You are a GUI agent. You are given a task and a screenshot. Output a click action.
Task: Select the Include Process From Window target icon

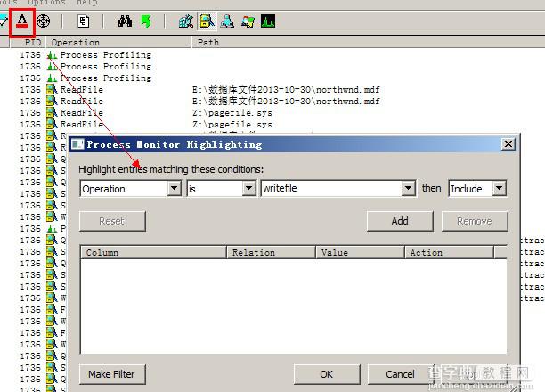pyautogui.click(x=43, y=21)
